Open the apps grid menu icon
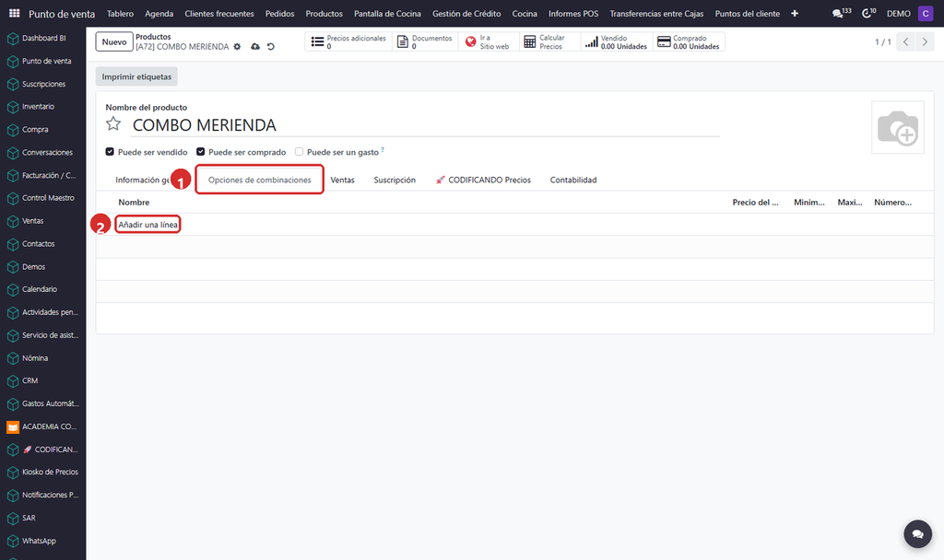 14,13
